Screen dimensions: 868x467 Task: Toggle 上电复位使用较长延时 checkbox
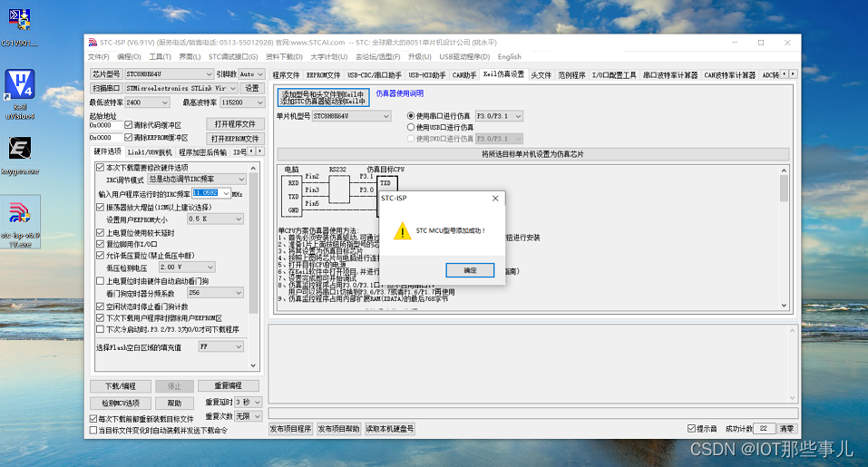coord(100,232)
